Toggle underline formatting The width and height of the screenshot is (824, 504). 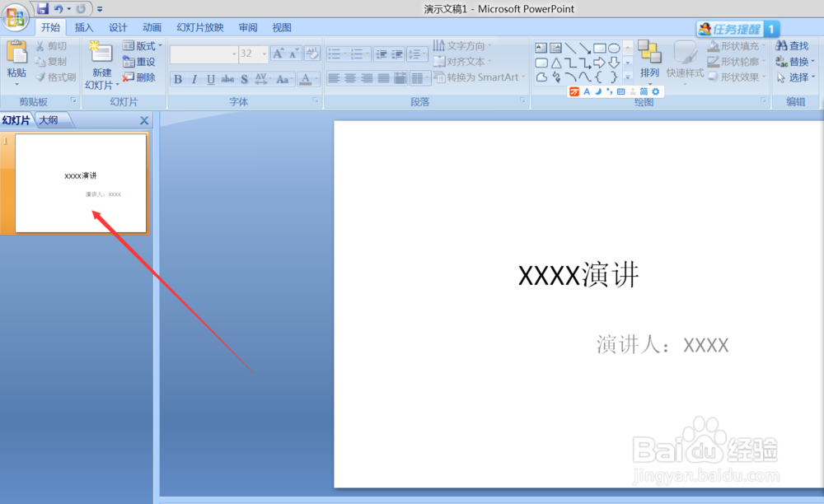[x=209, y=77]
